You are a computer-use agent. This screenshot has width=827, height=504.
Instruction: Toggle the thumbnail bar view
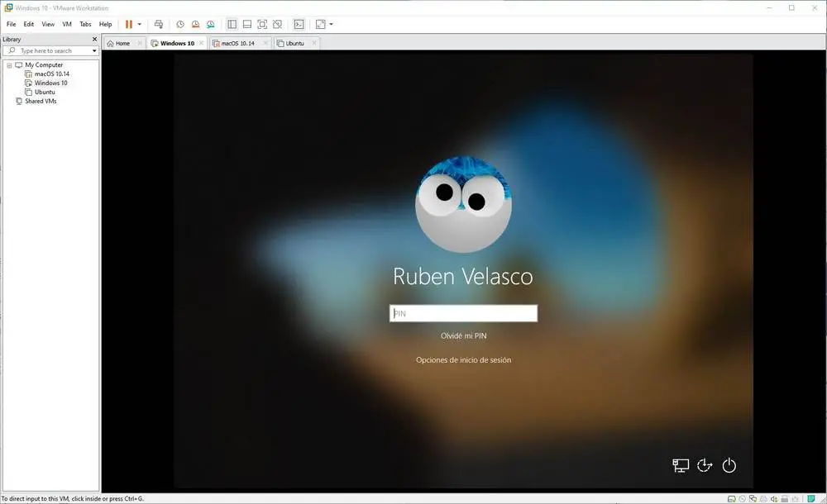click(x=246, y=24)
